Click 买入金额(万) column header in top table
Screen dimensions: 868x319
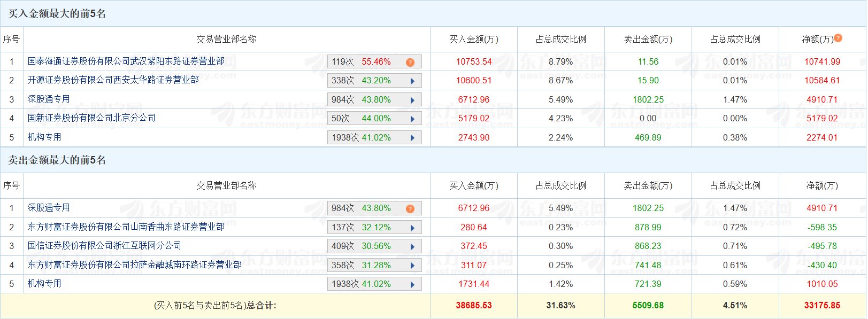tap(474, 40)
